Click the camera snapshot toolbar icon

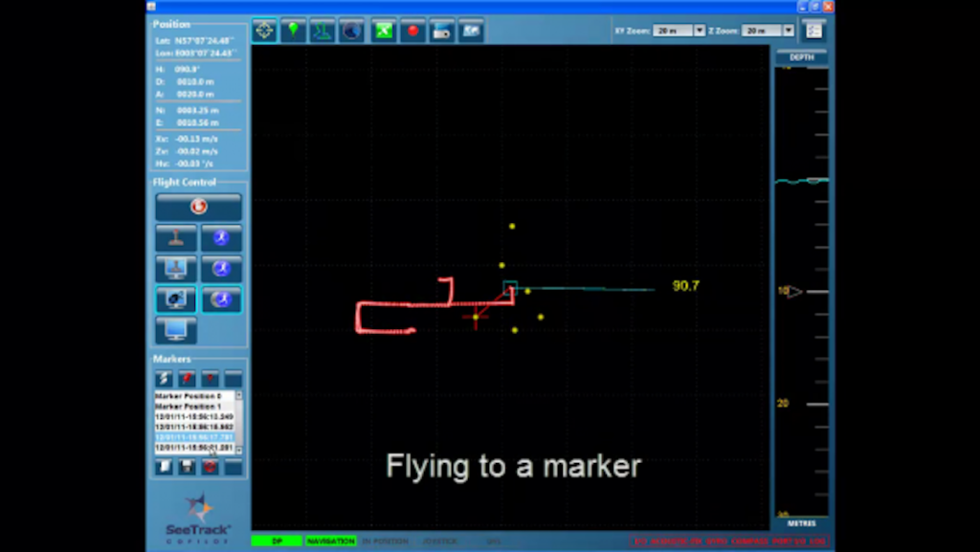click(442, 31)
